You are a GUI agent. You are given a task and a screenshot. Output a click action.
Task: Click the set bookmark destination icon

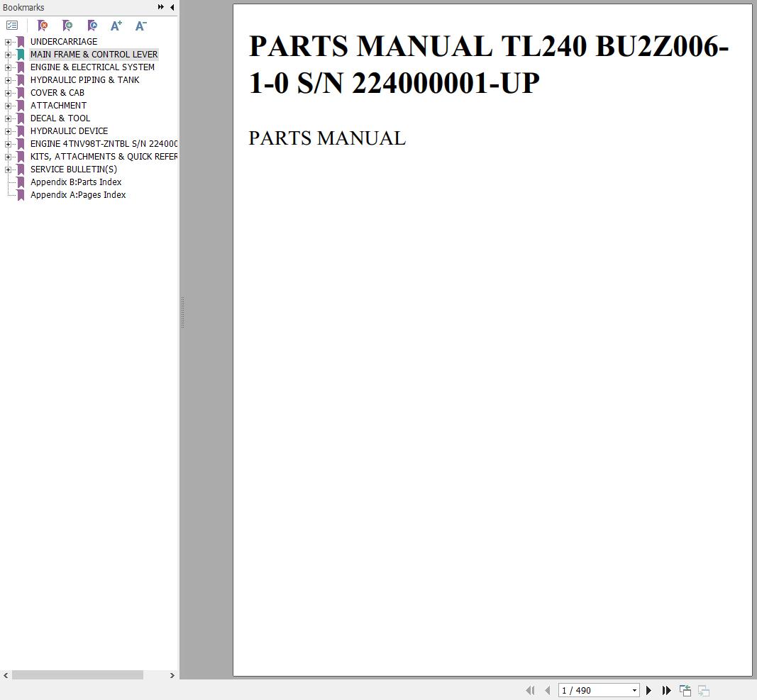pos(92,25)
